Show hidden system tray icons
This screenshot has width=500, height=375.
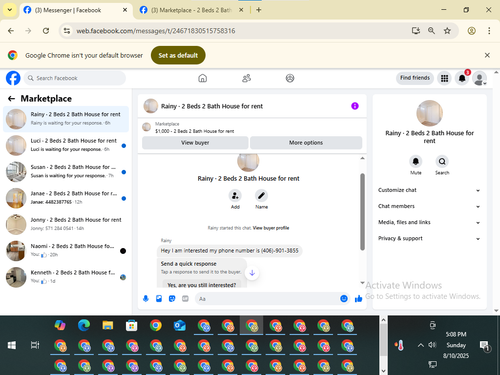point(421,345)
